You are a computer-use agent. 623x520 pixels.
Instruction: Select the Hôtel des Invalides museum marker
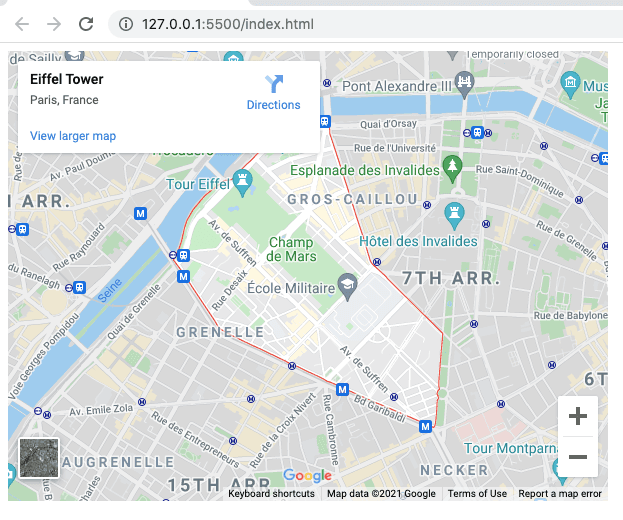[455, 212]
